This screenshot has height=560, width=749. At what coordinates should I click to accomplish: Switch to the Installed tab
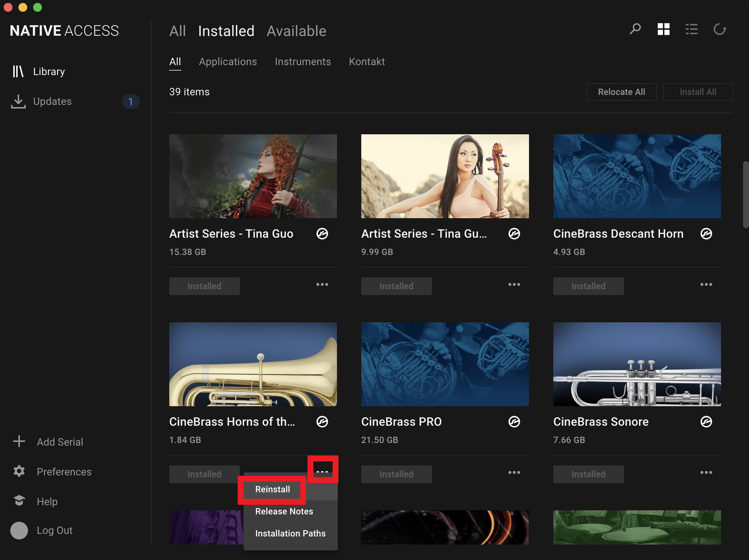click(x=226, y=31)
